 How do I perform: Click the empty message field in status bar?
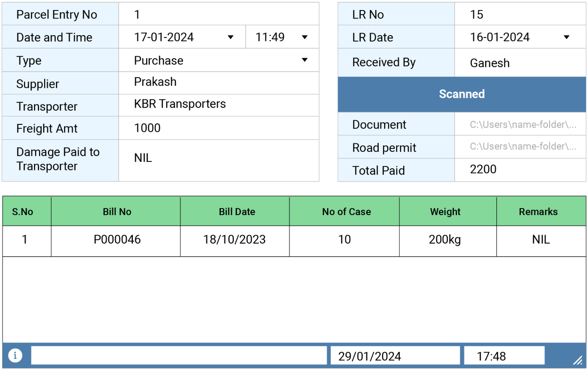tap(178, 355)
